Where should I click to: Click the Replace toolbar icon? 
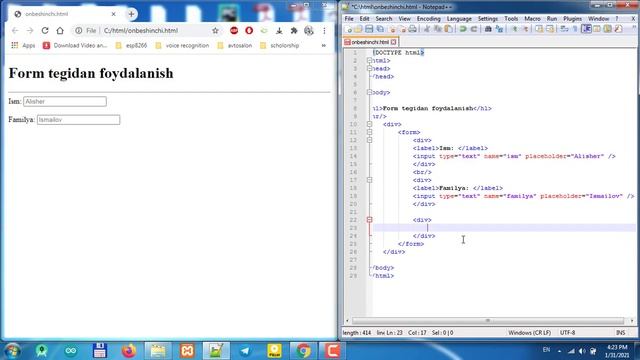tap(499, 29)
